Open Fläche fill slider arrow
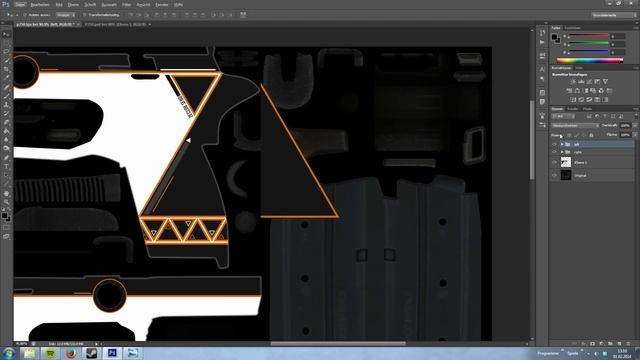Screen dimensions: 640x360 (x=635, y=135)
